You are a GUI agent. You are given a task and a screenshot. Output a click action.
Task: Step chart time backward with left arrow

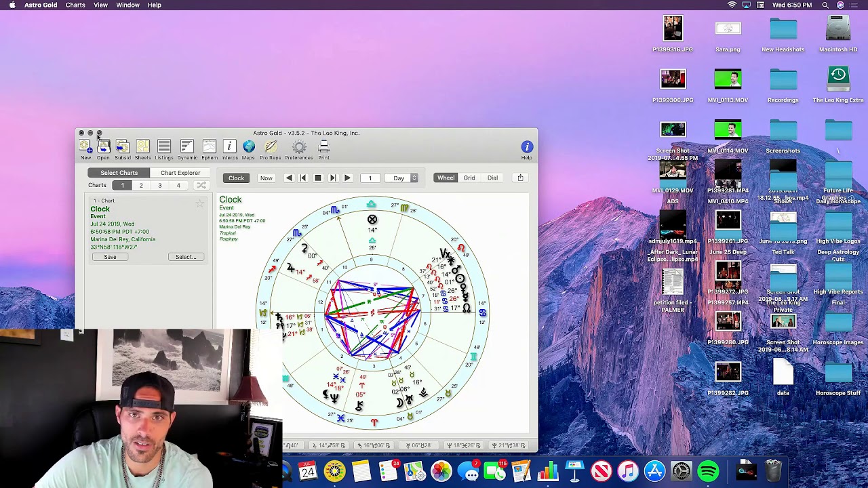[x=289, y=178]
